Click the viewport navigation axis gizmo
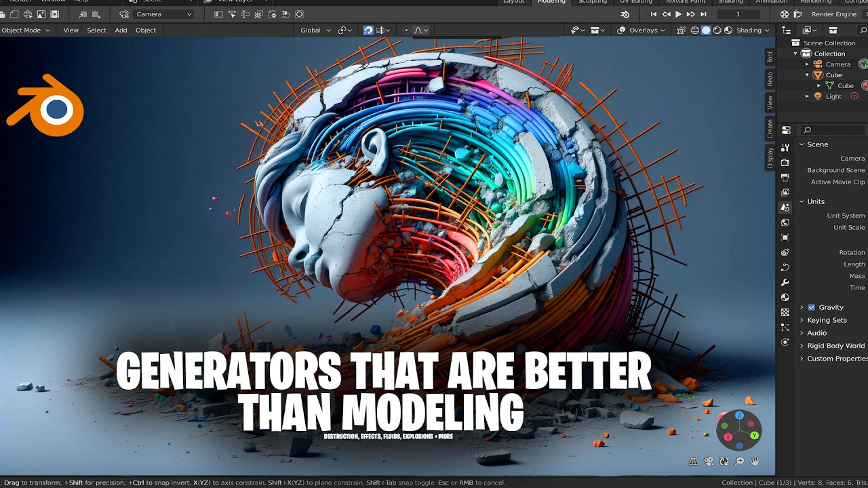 coord(739,430)
